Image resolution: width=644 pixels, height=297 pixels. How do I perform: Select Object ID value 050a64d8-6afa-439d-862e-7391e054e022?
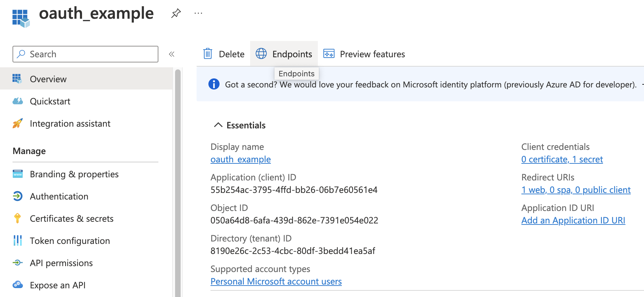(x=294, y=220)
